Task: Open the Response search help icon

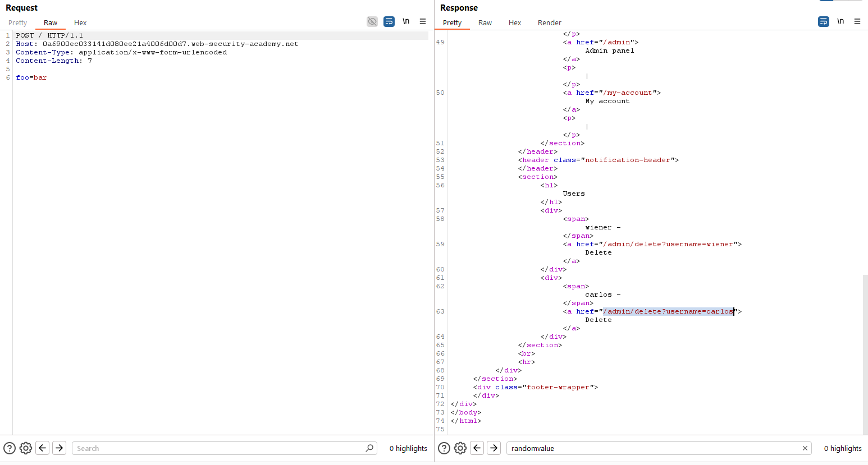Action: [444, 448]
